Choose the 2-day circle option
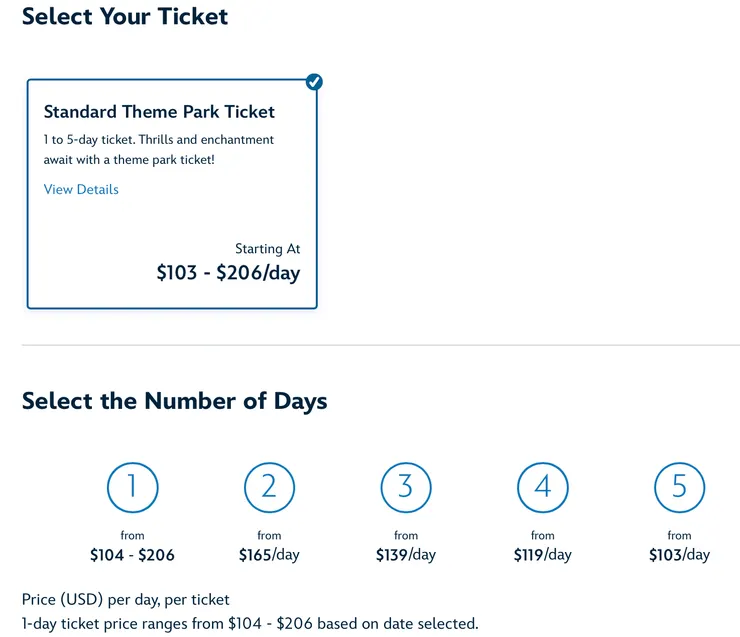 269,487
